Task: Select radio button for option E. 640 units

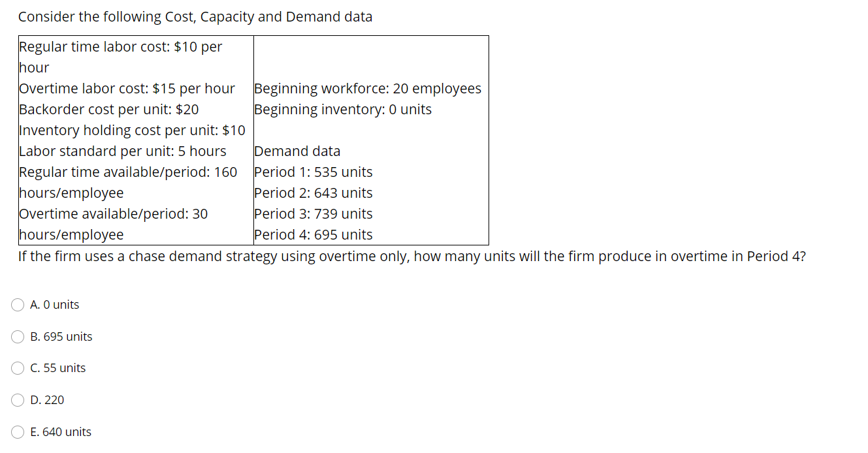Action: pyautogui.click(x=18, y=431)
